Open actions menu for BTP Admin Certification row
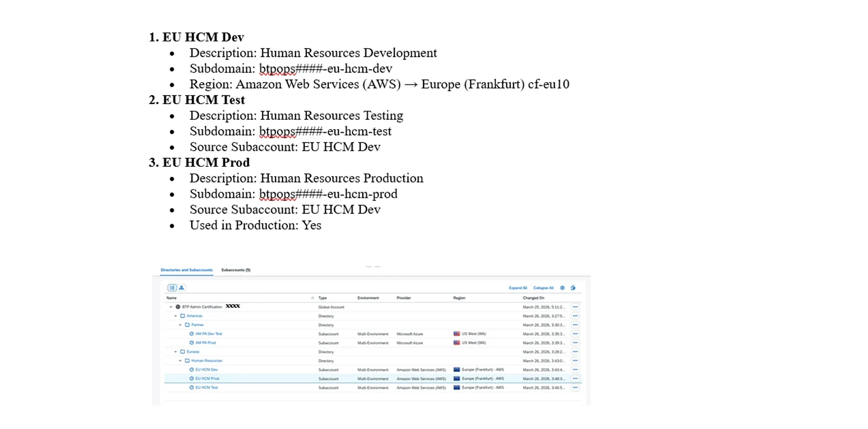The image size is (868, 429). click(575, 307)
